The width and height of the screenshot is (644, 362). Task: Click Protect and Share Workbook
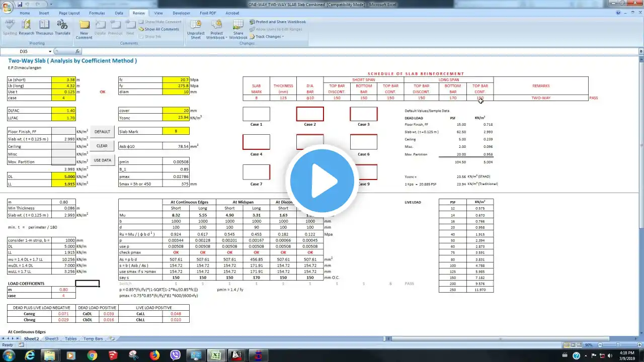pyautogui.click(x=278, y=22)
